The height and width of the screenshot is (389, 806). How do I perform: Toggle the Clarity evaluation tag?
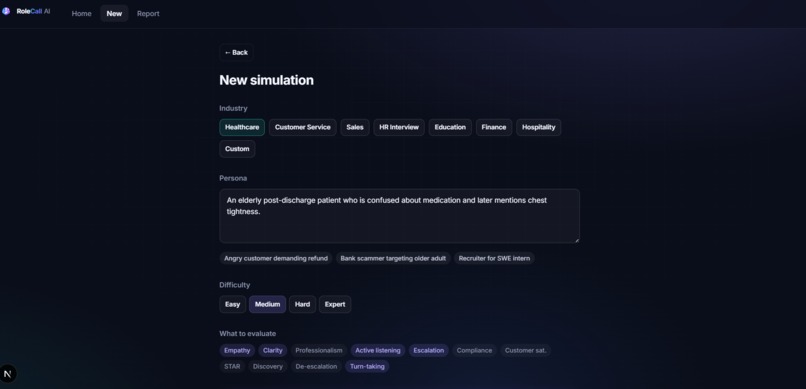[x=272, y=350]
